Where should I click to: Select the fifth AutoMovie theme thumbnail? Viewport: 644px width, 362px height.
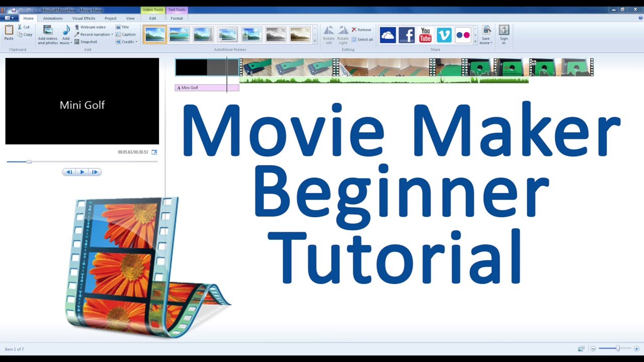tap(252, 34)
